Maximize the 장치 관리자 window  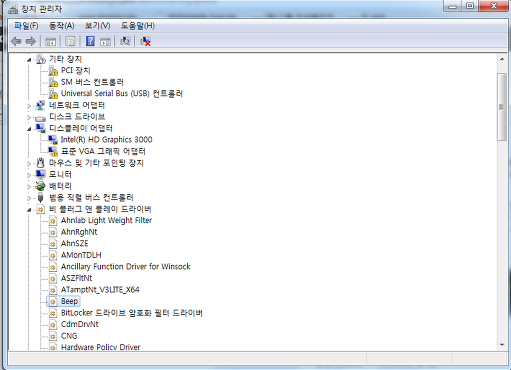(x=470, y=6)
